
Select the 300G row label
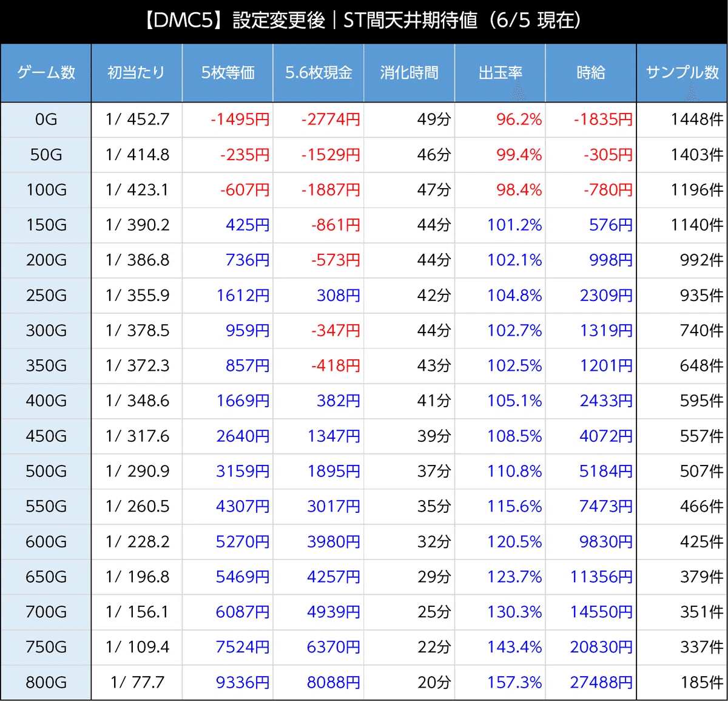coord(46,331)
